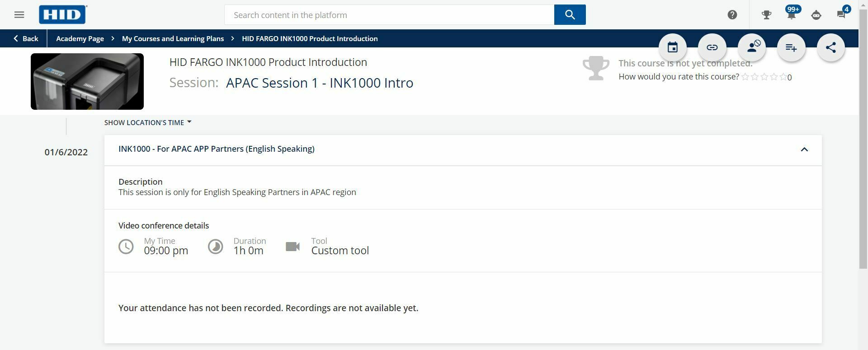868x350 pixels.
Task: Open SHOW LOCATION'S TIME dropdown
Action: (x=148, y=122)
